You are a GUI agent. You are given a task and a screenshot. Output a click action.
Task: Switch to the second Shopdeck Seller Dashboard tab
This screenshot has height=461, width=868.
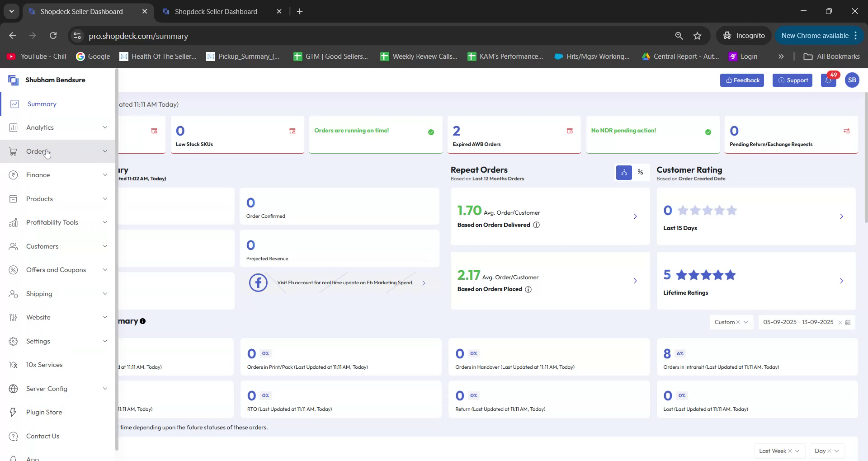click(216, 11)
